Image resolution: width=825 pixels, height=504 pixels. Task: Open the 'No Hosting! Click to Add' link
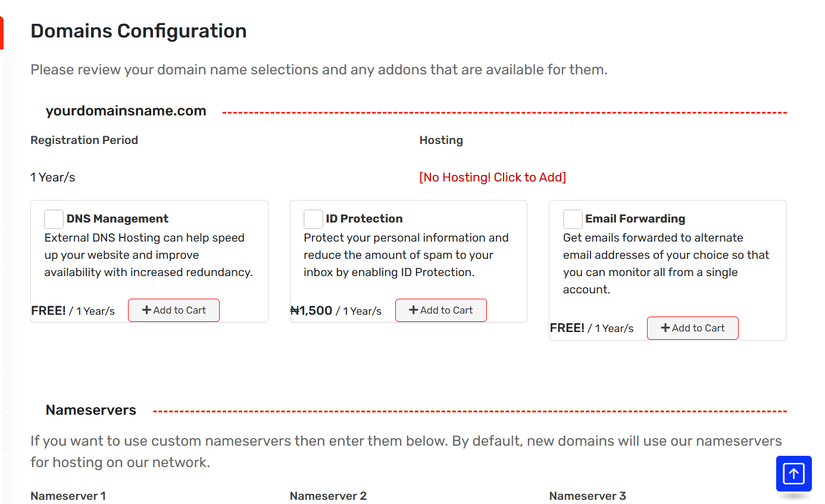point(492,177)
